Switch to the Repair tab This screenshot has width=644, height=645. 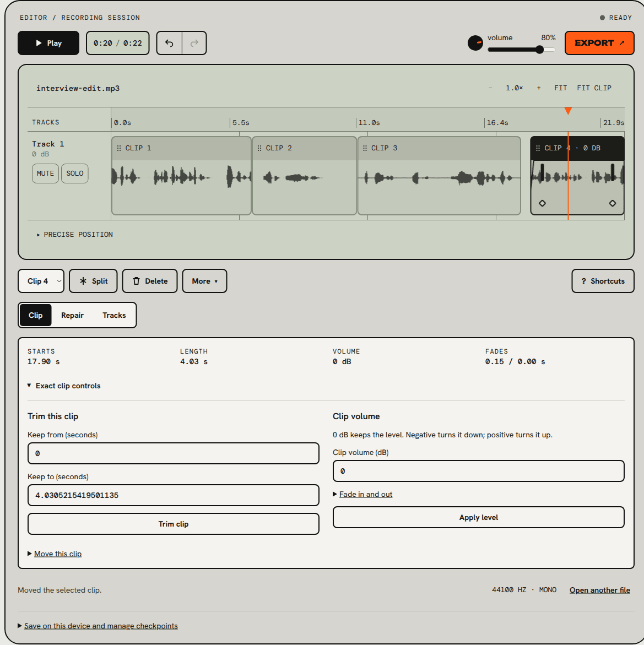tap(72, 315)
